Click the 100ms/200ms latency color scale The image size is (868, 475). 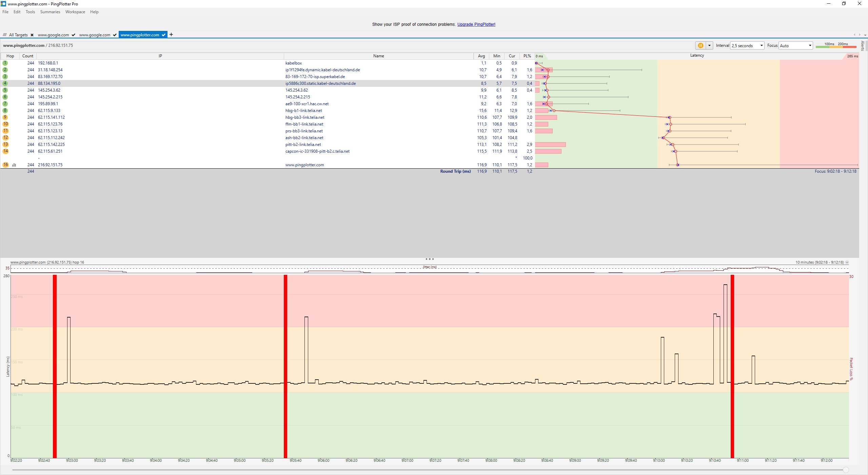tap(836, 45)
